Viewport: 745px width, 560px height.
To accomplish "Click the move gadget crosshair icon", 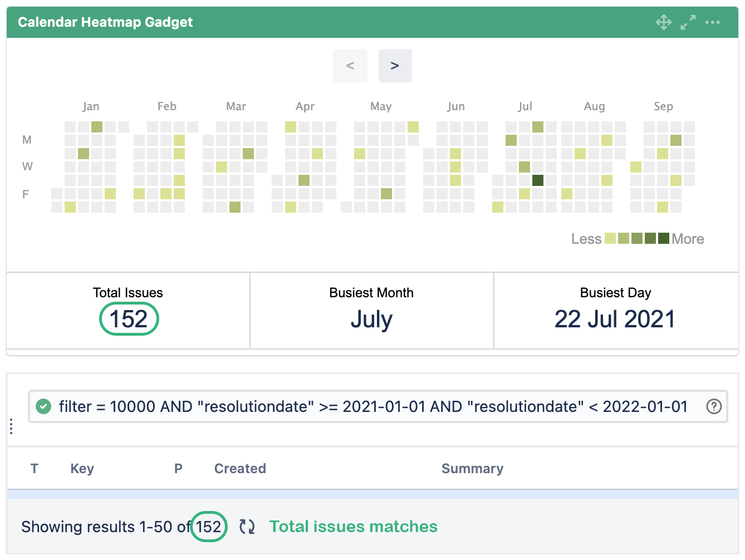I will pyautogui.click(x=663, y=22).
